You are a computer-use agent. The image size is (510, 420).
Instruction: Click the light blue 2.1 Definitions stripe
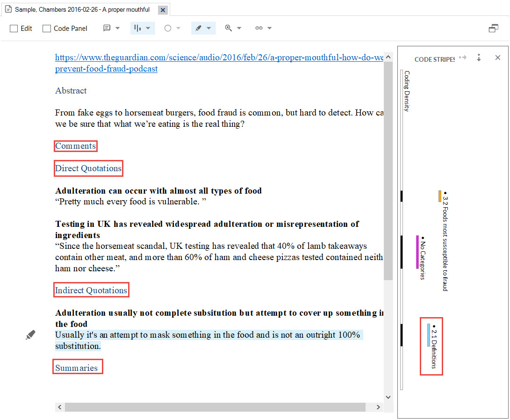[x=428, y=335]
